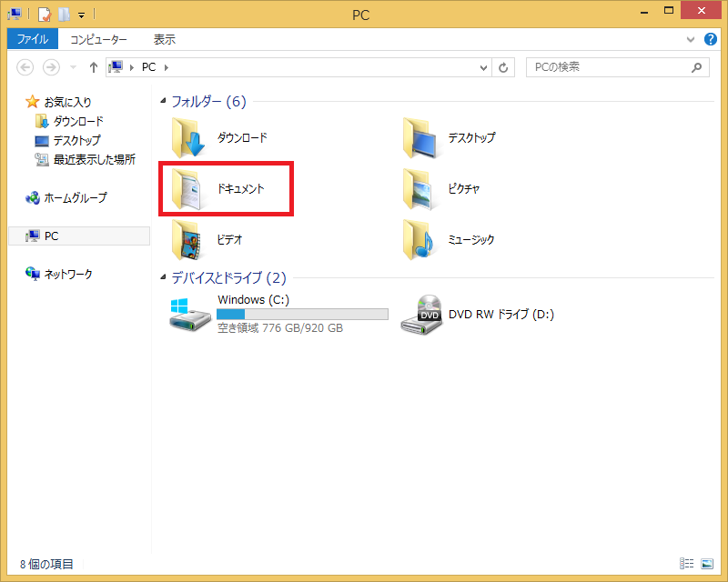728x582 pixels.
Task: Open the address bar history dropdown
Action: [484, 67]
